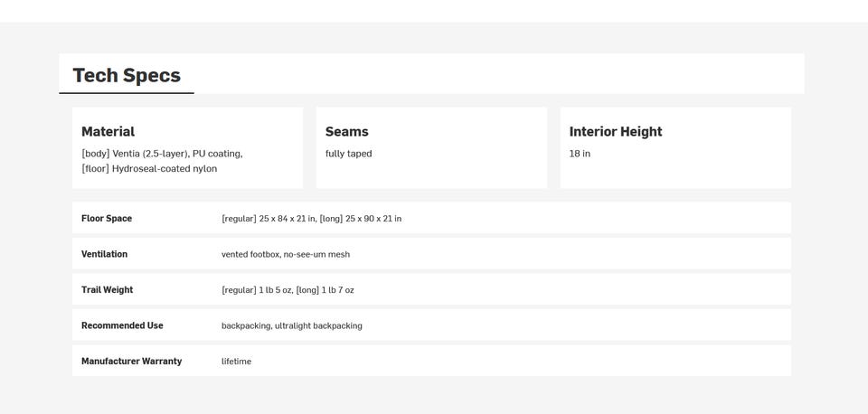Click the regular 25 x 84 x 21 dimensions
Image resolution: width=868 pixels, height=414 pixels.
[269, 219]
